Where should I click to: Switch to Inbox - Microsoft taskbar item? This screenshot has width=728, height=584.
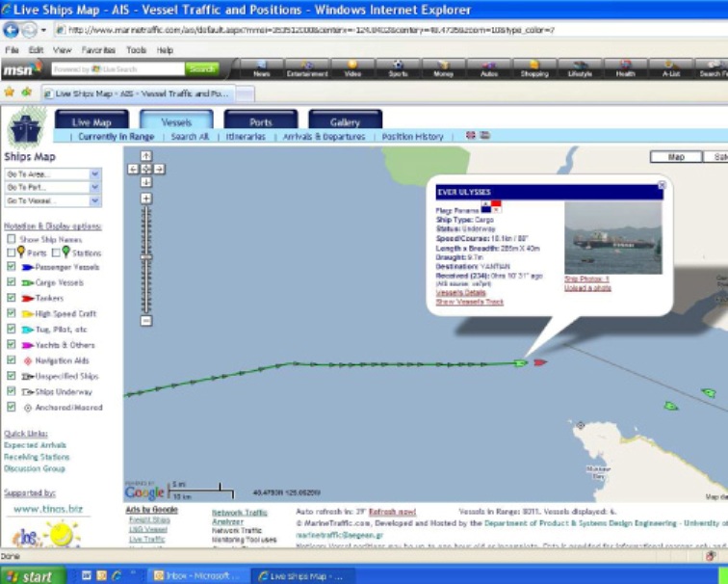point(197,576)
